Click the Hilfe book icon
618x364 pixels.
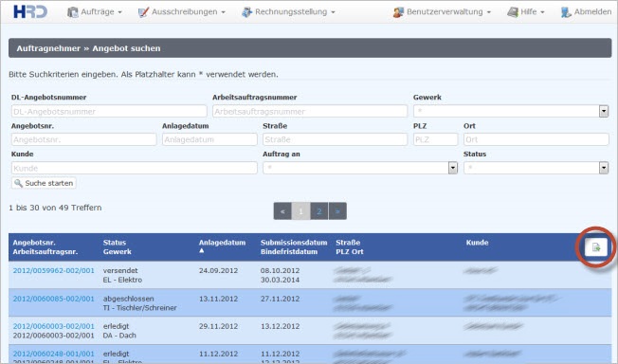[x=513, y=12]
